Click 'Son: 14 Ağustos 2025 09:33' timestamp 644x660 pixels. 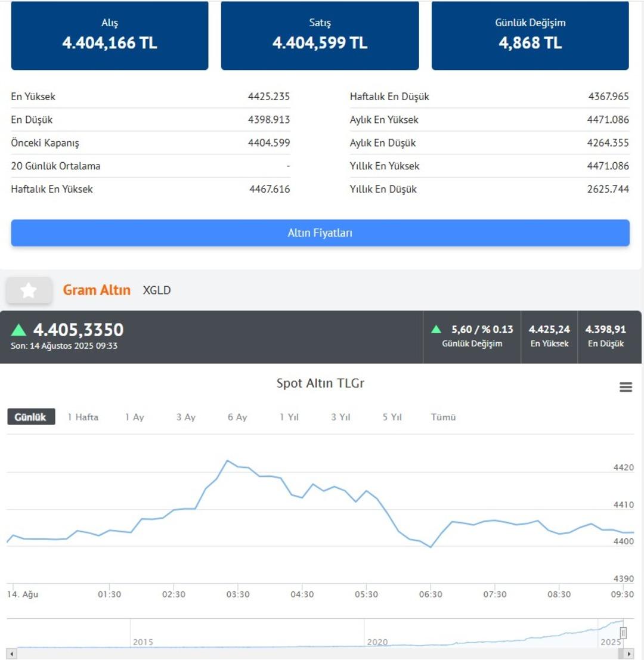pos(64,346)
